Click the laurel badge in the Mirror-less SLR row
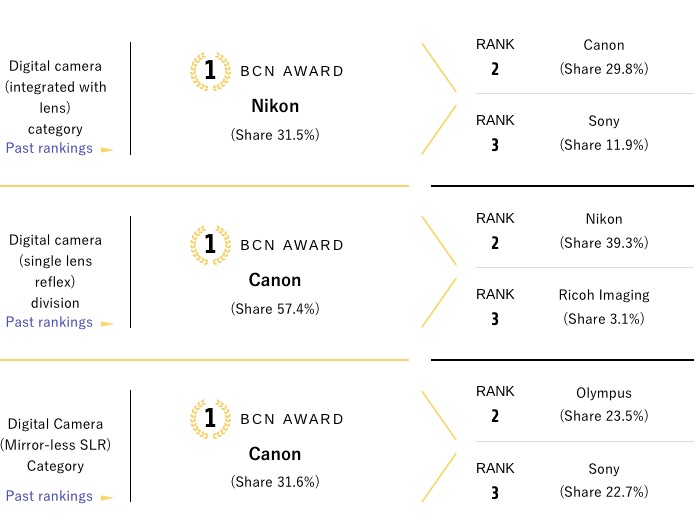The image size is (697, 527). 210,419
